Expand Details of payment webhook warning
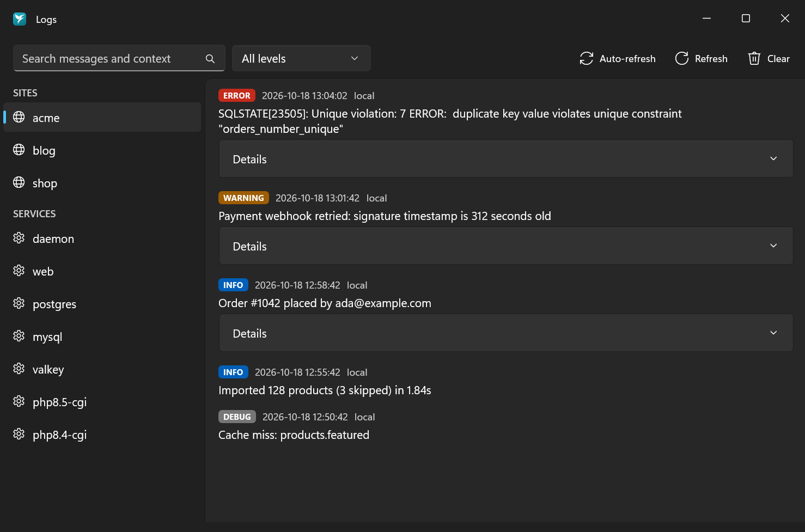 click(506, 246)
